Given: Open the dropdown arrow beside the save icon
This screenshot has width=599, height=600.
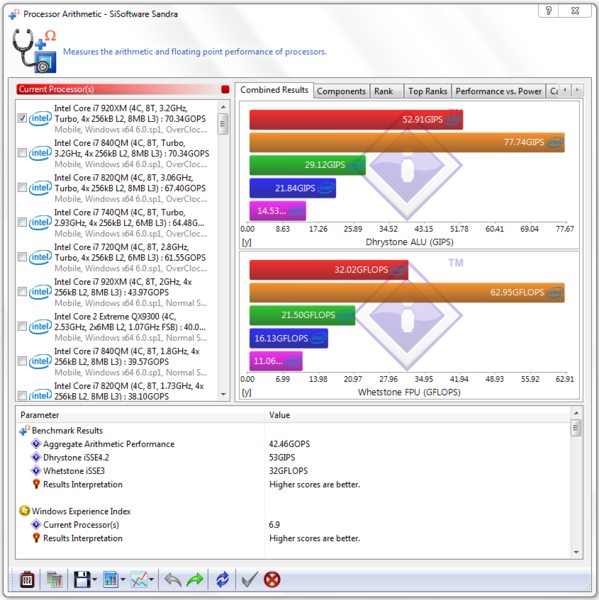Looking at the screenshot, I should (95, 580).
